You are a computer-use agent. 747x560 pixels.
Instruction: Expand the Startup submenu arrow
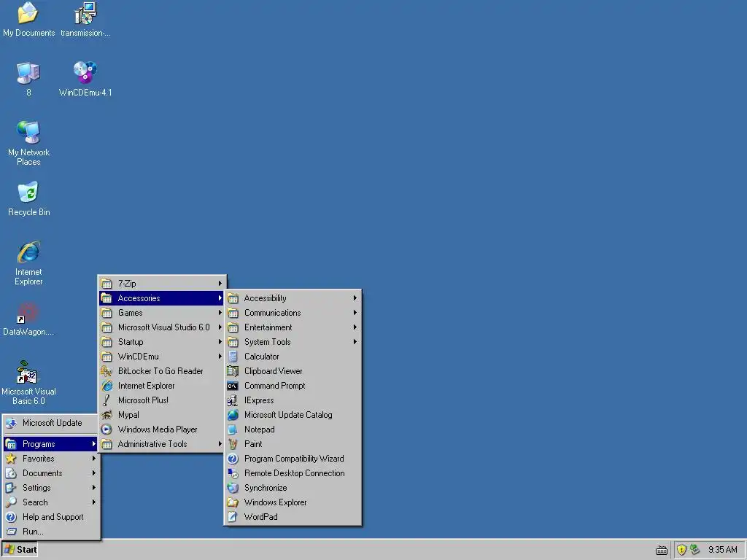tap(220, 342)
